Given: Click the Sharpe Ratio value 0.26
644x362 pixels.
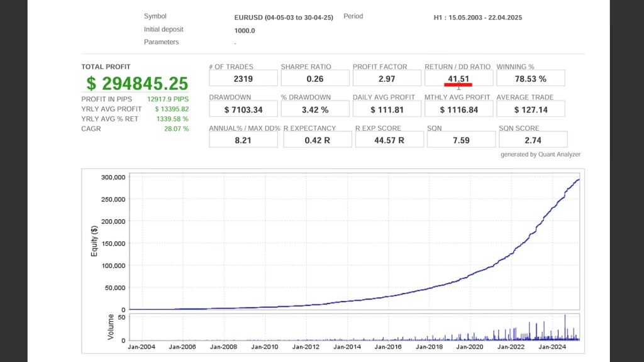Looking at the screenshot, I should click(314, 79).
